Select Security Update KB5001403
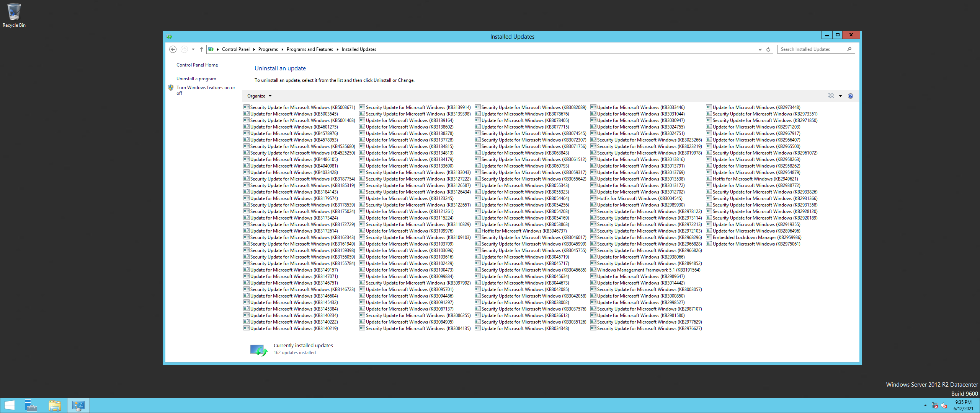Image resolution: width=980 pixels, height=413 pixels. click(299, 120)
